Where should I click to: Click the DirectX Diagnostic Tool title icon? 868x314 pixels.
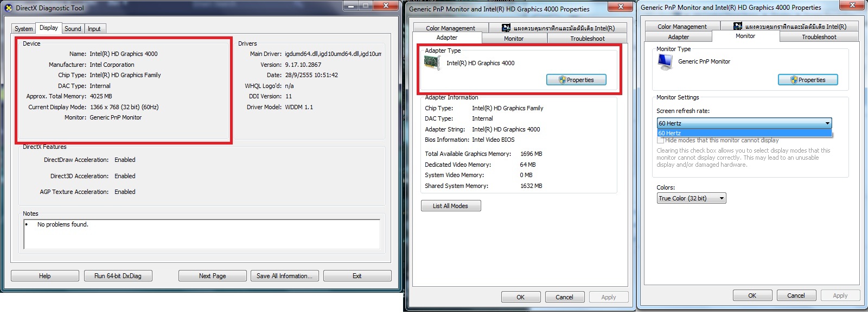point(9,8)
